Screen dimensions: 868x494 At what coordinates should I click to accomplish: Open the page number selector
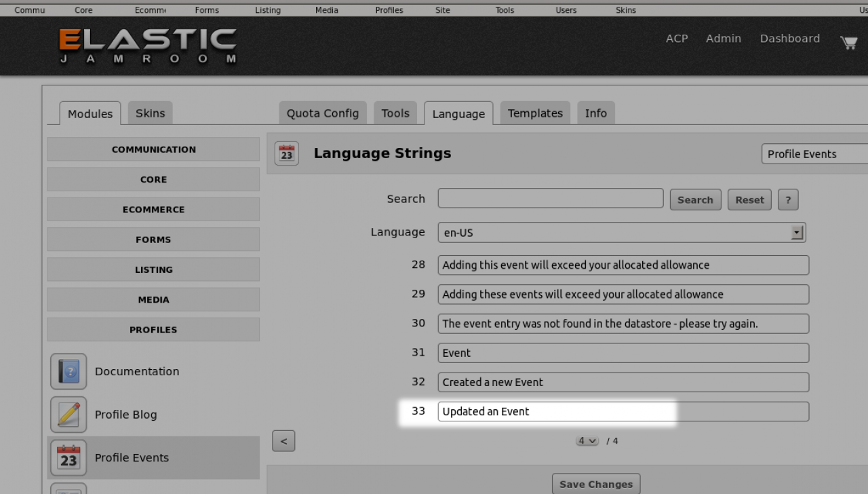point(587,441)
